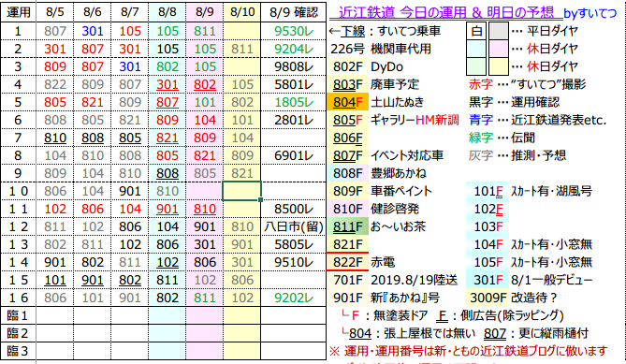The image size is (626, 364).
Task: Select the 9202レ cell
Action: [294, 298]
